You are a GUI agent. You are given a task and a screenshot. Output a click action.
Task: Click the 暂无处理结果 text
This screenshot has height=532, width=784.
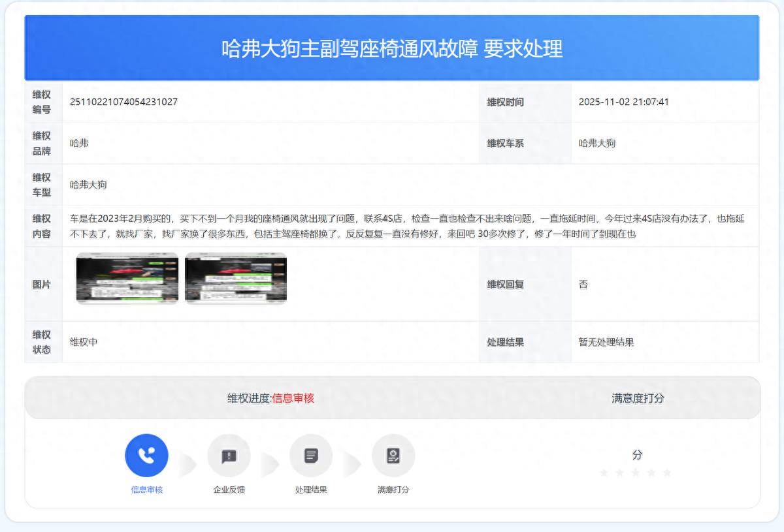606,342
